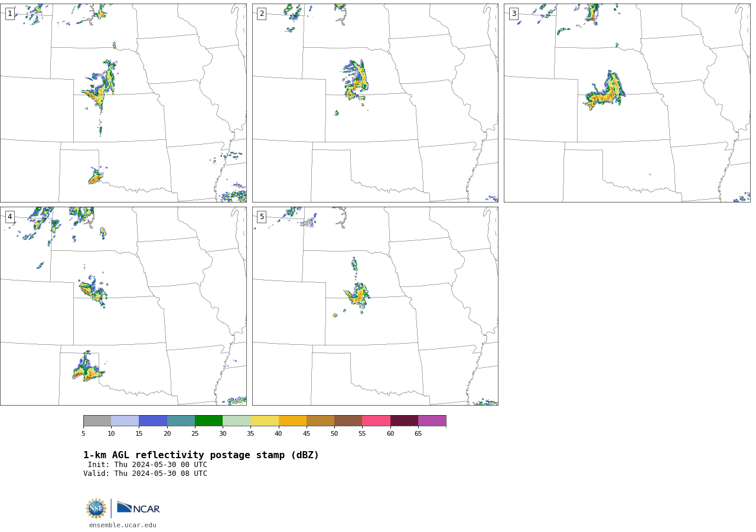756x532 pixels.
Task: Click the brown 50-55 dBZ swatch
Action: tap(348, 421)
